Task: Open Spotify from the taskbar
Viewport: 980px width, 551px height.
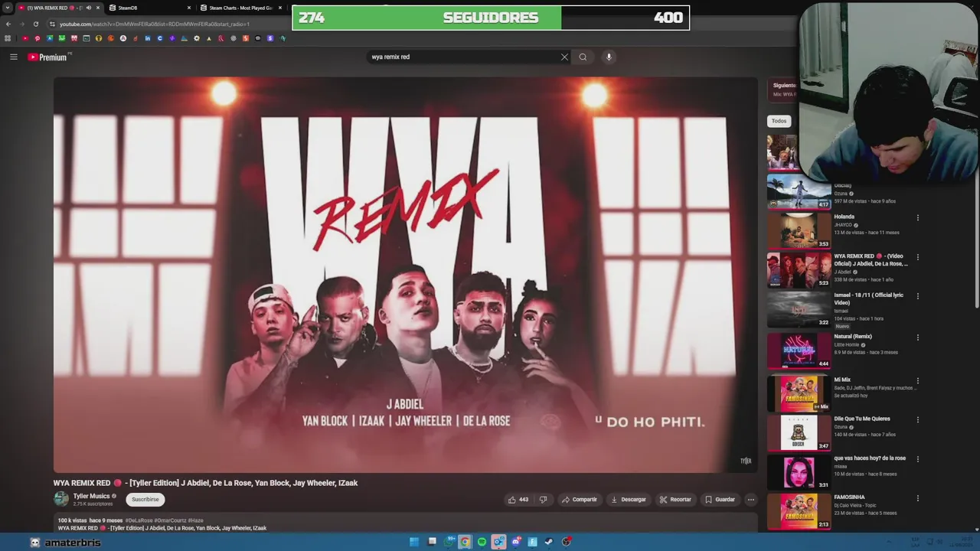Action: pyautogui.click(x=482, y=542)
